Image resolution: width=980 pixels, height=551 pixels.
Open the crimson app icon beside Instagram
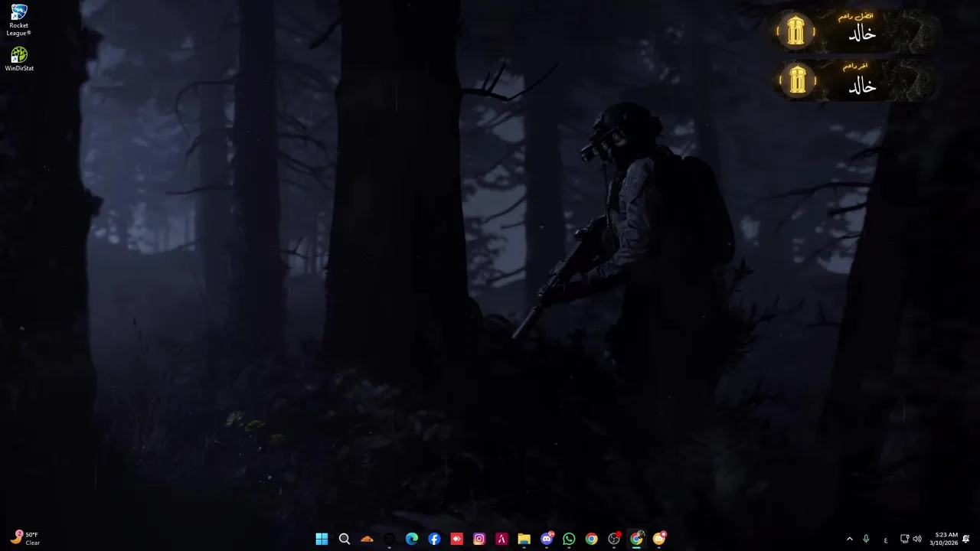(x=501, y=539)
